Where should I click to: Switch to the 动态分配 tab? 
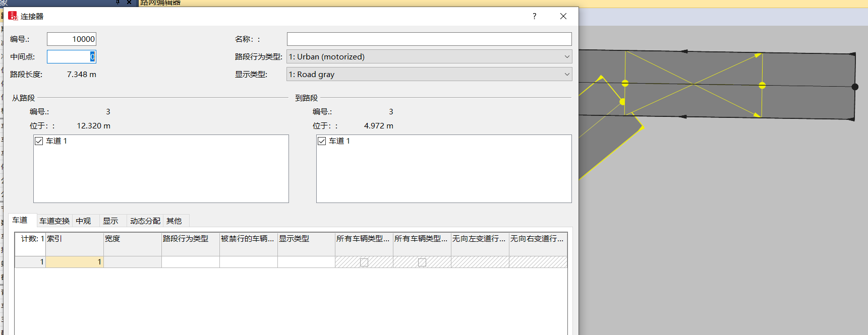tap(145, 221)
